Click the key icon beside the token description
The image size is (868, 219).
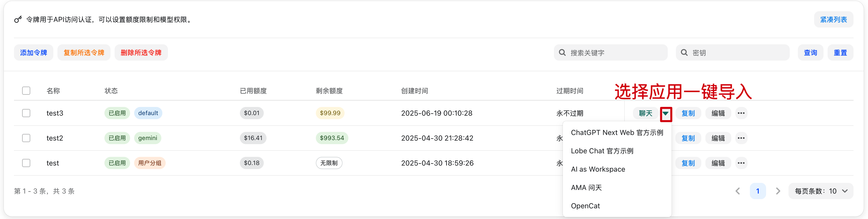click(x=18, y=20)
